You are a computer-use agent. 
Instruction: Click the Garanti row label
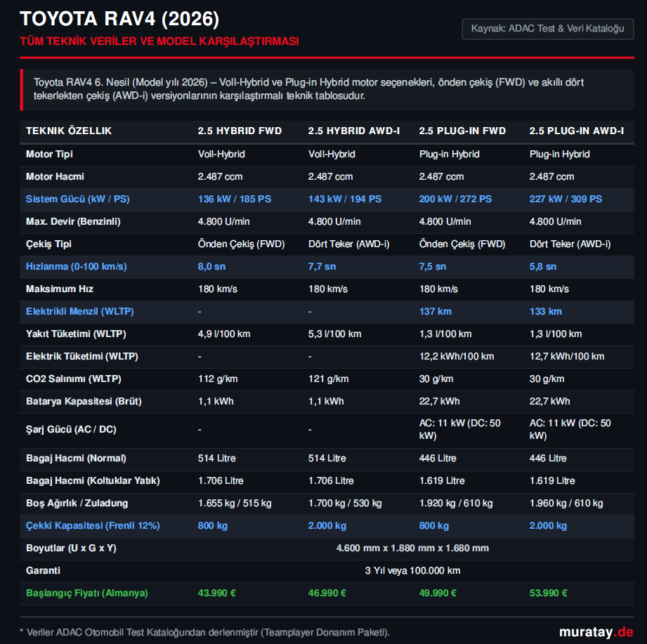[43, 570]
